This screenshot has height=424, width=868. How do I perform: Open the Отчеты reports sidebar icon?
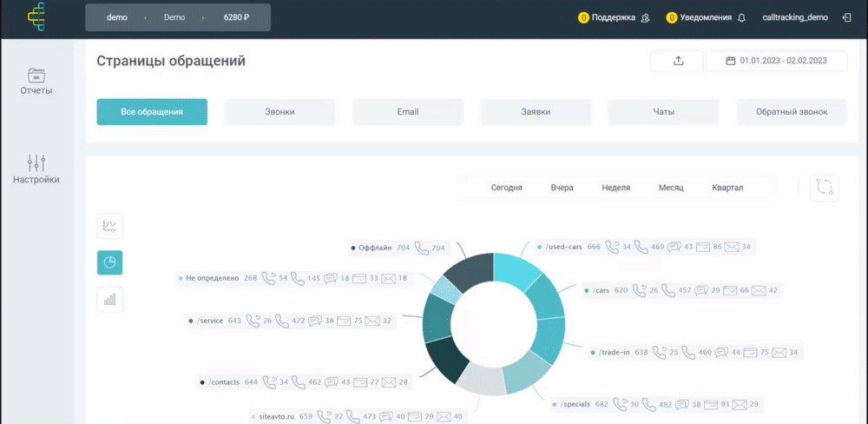tap(36, 76)
